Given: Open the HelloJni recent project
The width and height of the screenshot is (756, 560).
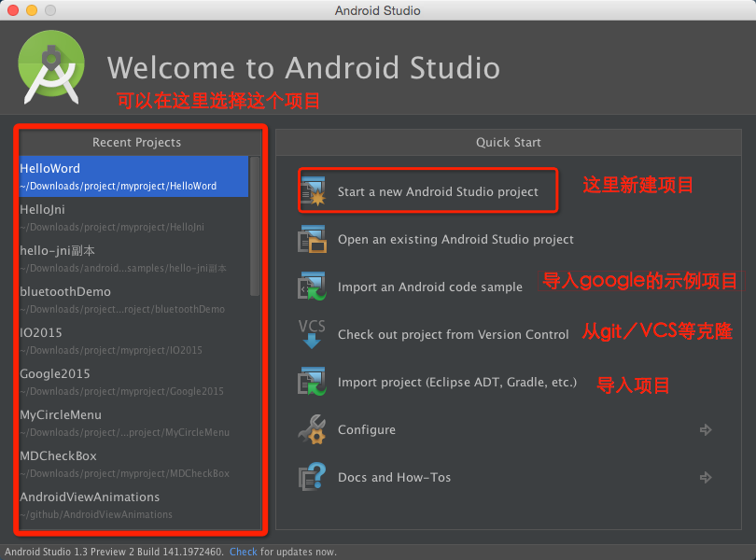Looking at the screenshot, I should [x=134, y=217].
